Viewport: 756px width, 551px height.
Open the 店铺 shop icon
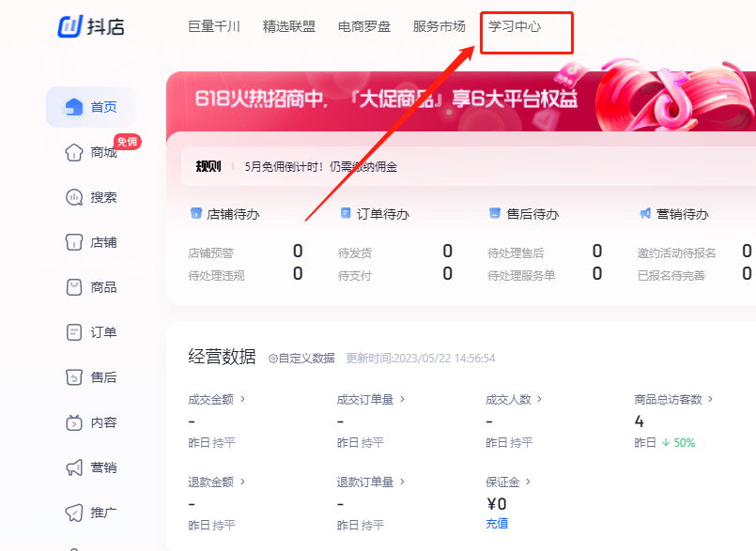[74, 242]
